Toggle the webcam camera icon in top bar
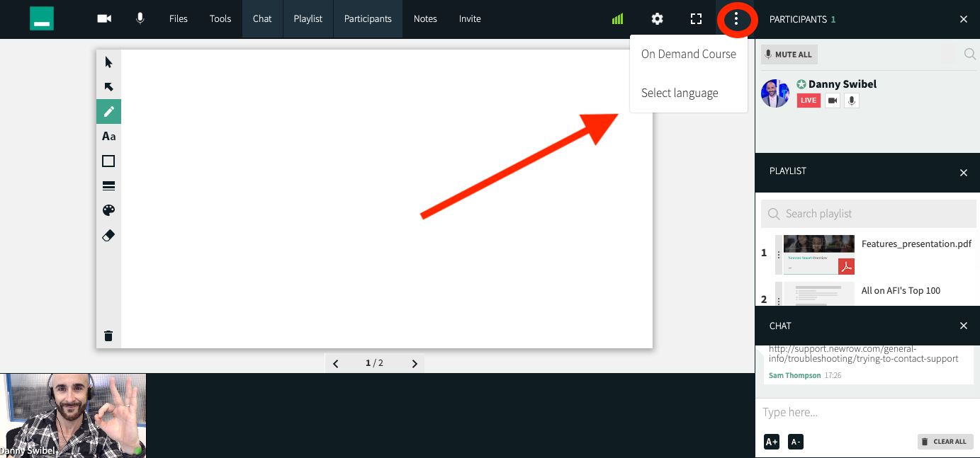 point(105,19)
